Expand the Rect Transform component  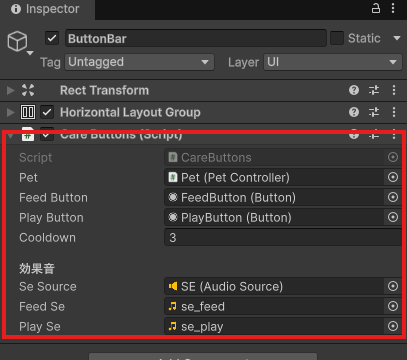click(11, 90)
